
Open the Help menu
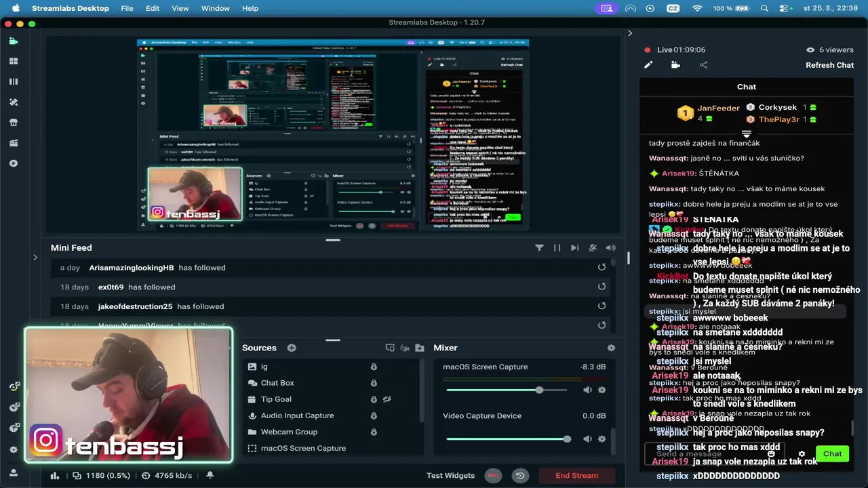[250, 8]
